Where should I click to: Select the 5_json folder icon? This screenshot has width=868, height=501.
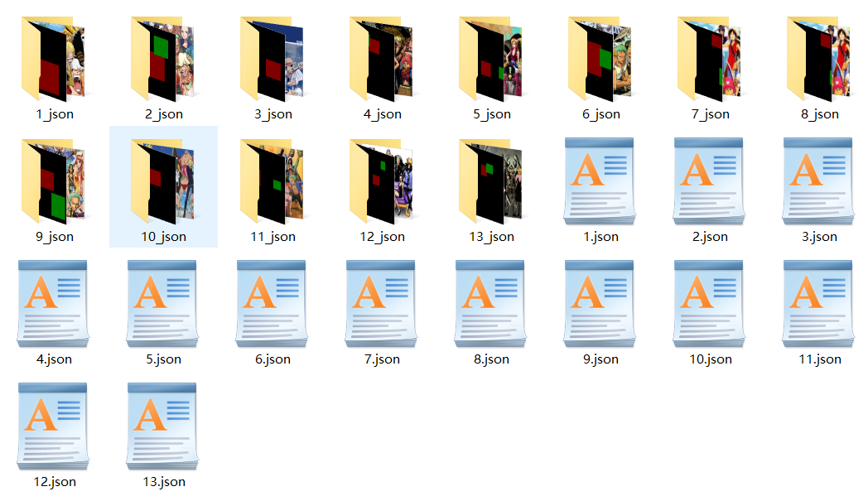click(x=491, y=59)
